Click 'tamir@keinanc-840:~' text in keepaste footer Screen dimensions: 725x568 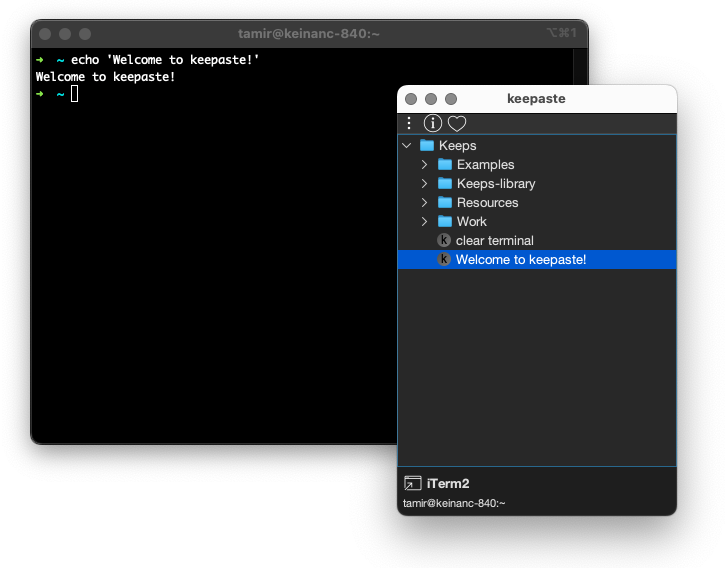[x=454, y=503]
